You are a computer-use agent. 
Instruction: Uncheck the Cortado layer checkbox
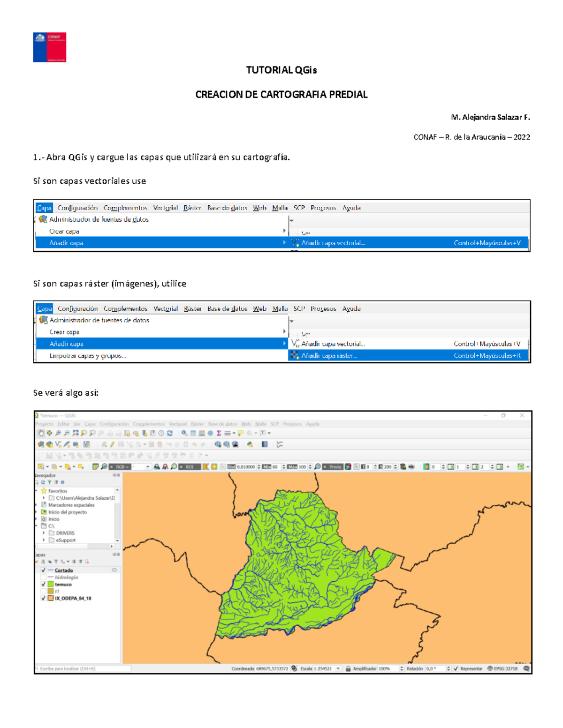point(43,570)
